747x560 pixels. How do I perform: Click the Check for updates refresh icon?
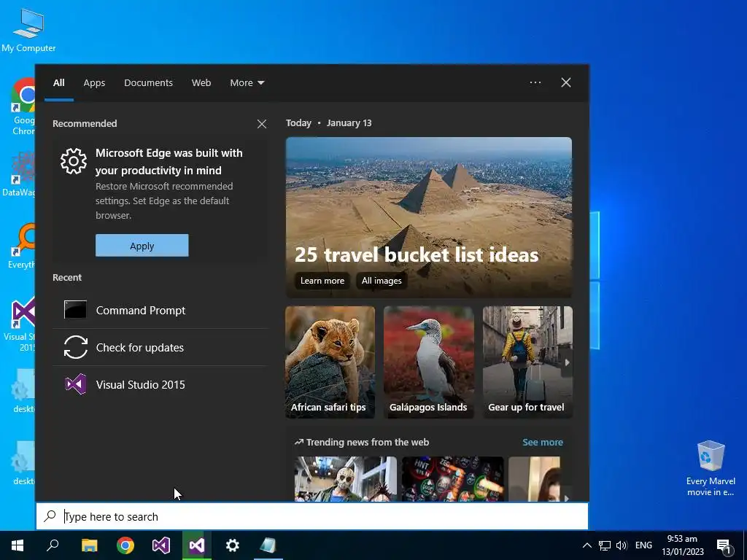[75, 347]
